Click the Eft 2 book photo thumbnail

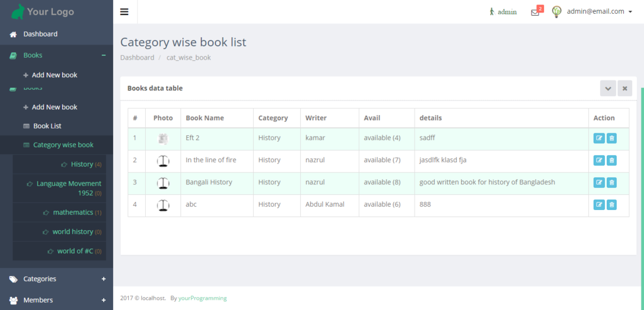click(163, 138)
